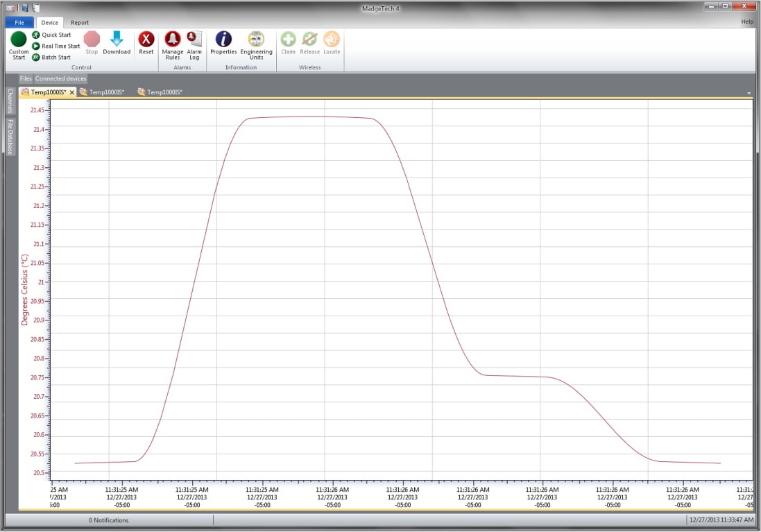
Task: Locate the wireless device
Action: coord(332,43)
